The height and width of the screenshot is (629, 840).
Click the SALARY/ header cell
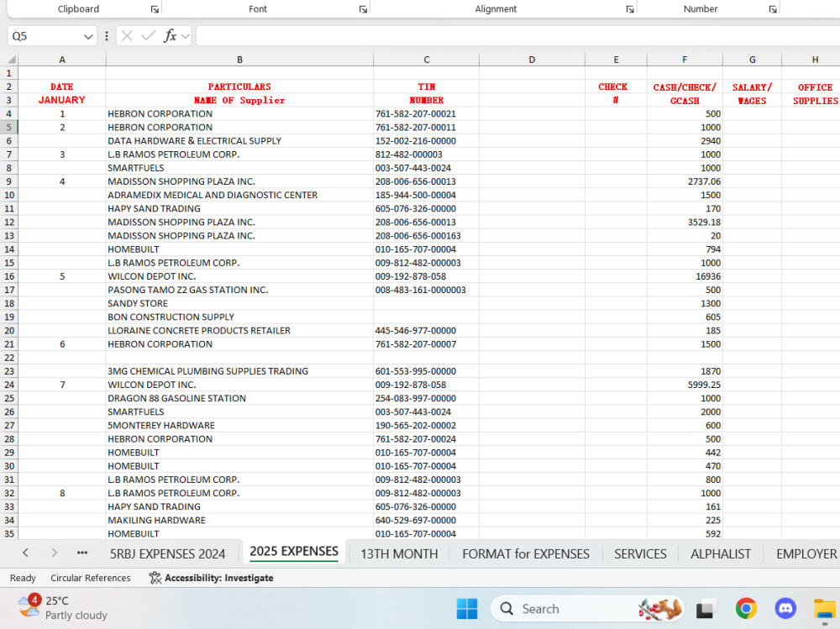(x=752, y=86)
